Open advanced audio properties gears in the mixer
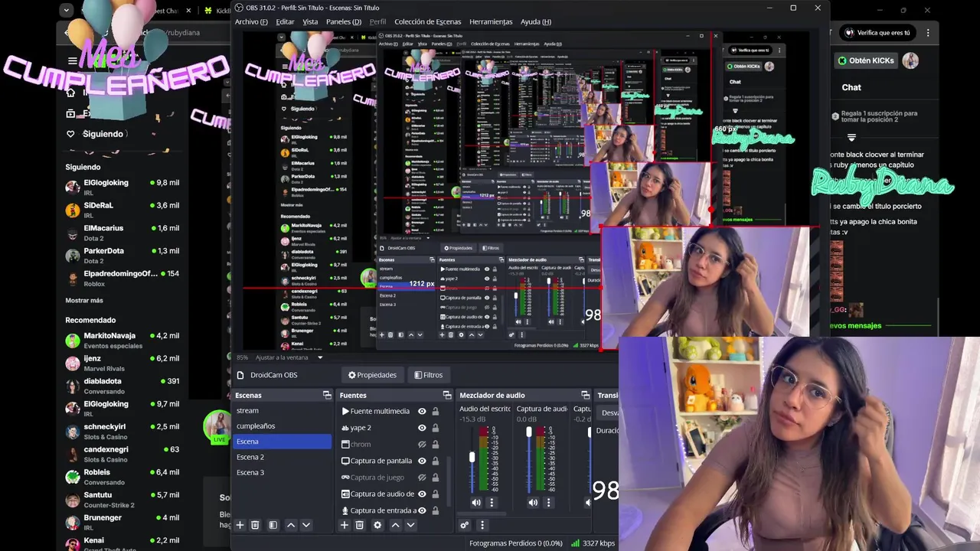The height and width of the screenshot is (551, 980). 464,525
